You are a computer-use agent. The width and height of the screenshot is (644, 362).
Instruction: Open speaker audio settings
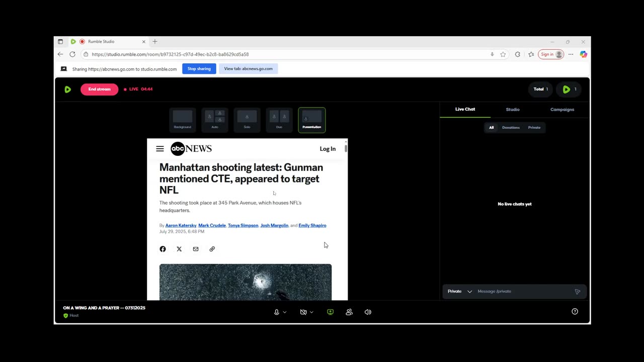[x=368, y=312]
